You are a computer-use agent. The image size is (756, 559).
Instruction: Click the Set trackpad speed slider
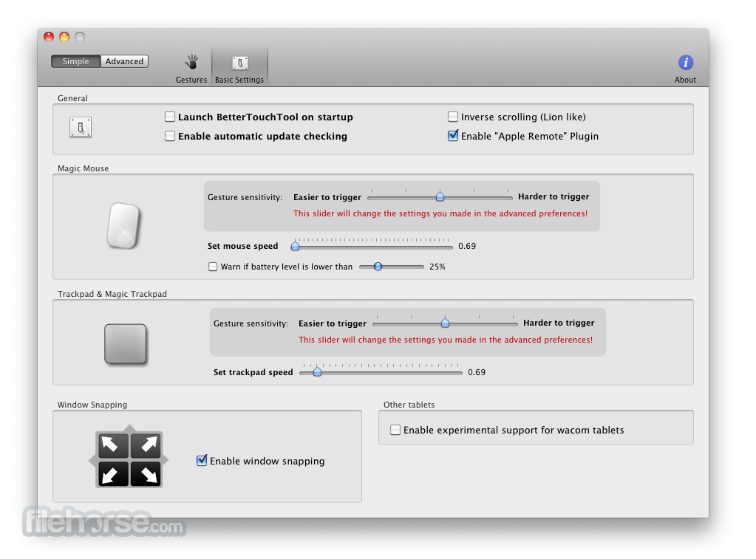(381, 372)
